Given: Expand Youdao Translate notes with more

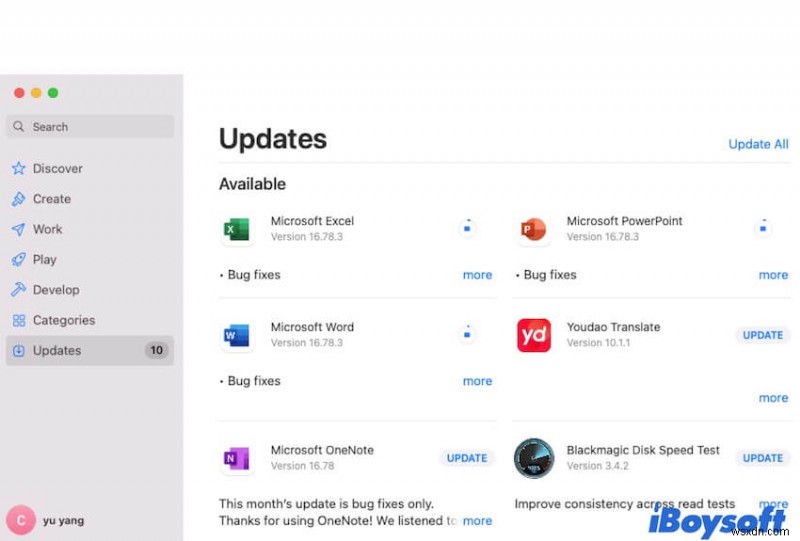Looking at the screenshot, I should tap(773, 398).
